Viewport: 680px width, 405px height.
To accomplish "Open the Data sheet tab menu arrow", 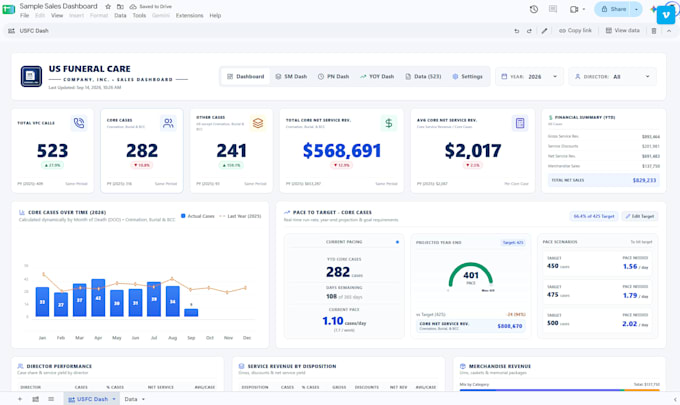I will point(143,399).
